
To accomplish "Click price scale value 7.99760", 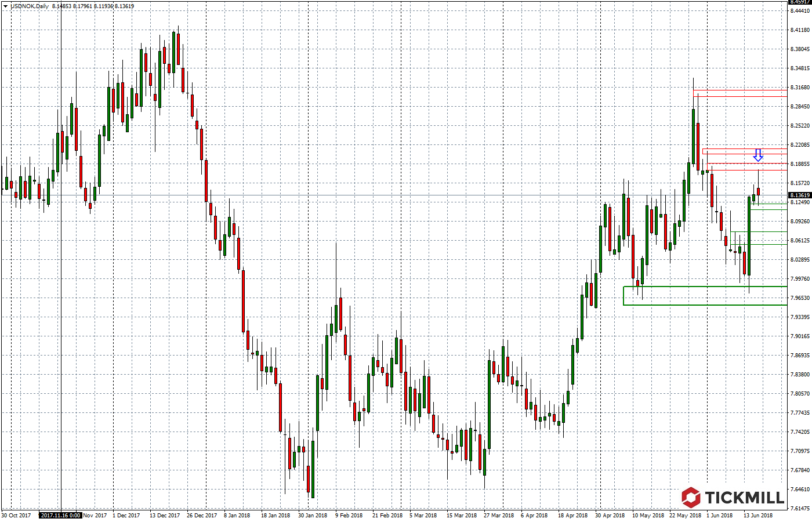I will 800,279.
